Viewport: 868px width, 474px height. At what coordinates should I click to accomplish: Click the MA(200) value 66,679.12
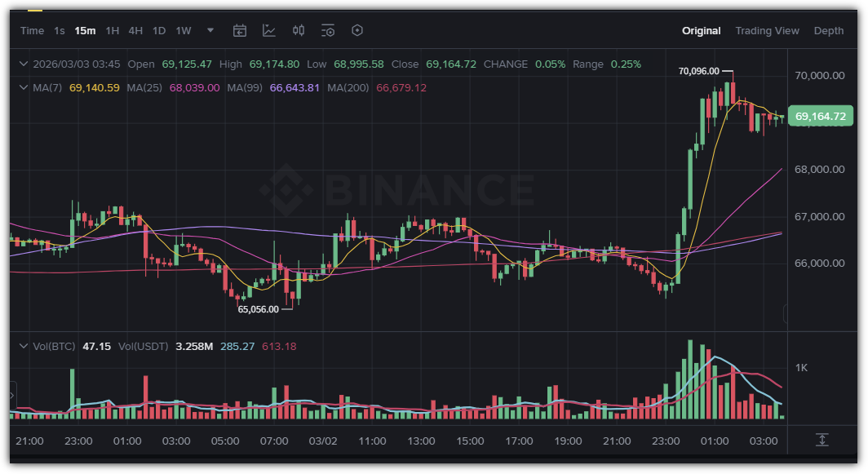tap(401, 87)
